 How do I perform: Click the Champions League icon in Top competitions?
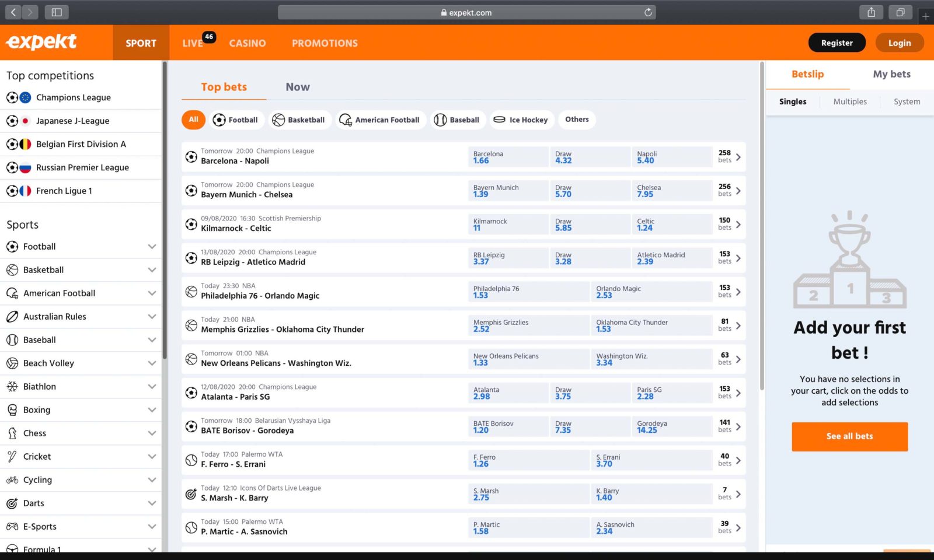click(13, 97)
